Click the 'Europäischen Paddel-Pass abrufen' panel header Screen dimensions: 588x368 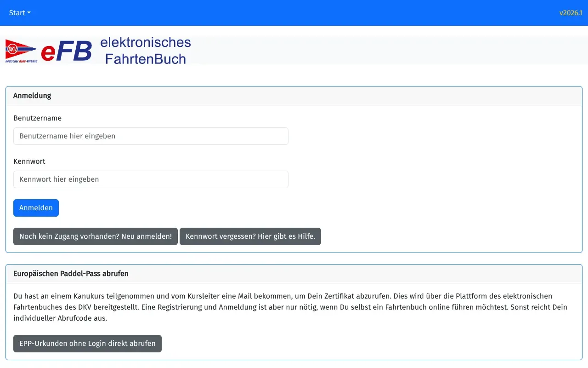coord(71,273)
